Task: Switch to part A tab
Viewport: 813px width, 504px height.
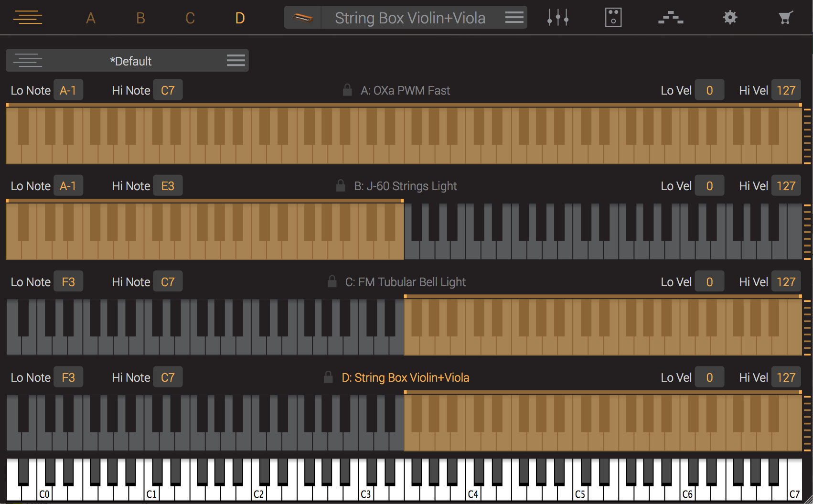Action: (91, 18)
